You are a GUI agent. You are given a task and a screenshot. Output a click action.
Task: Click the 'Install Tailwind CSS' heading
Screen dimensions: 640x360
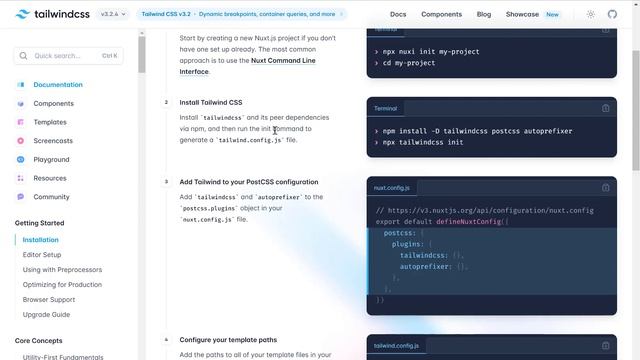[x=211, y=102]
